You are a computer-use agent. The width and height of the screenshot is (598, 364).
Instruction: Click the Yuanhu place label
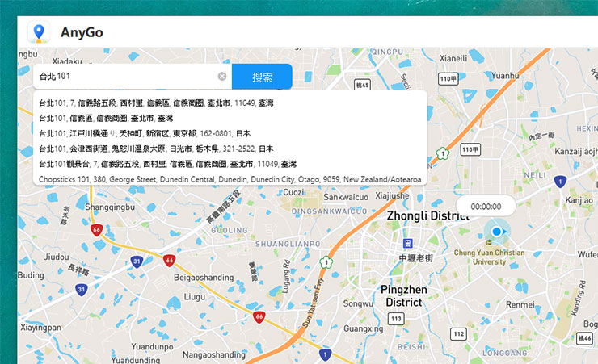point(505,76)
